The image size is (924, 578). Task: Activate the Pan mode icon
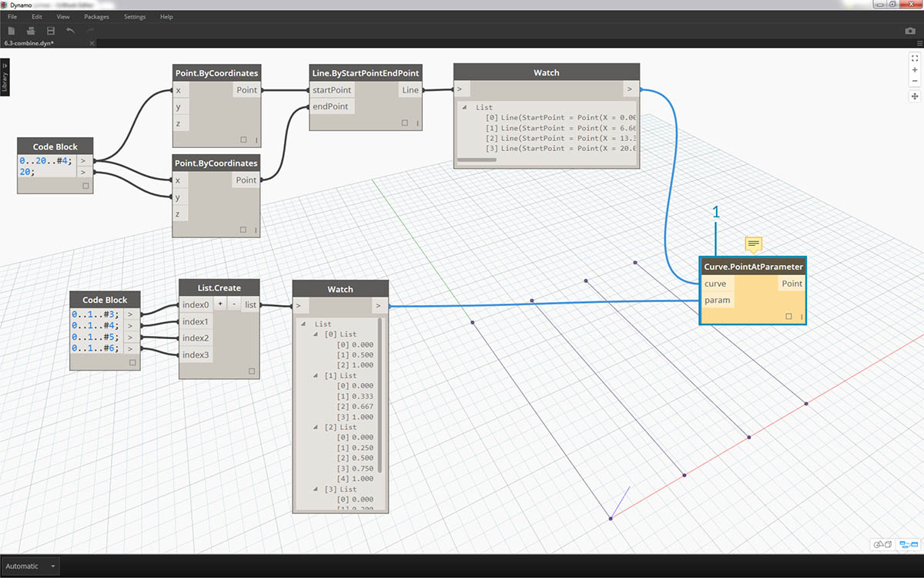[915, 96]
